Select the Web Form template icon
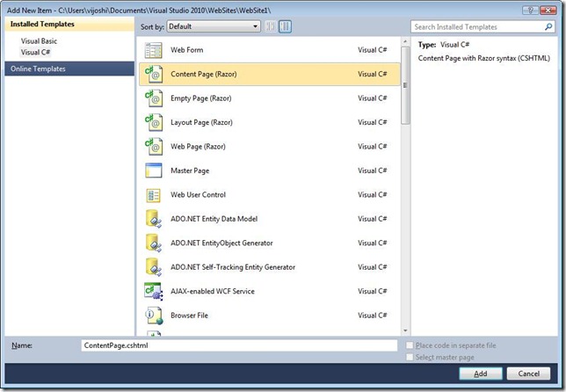 154,50
